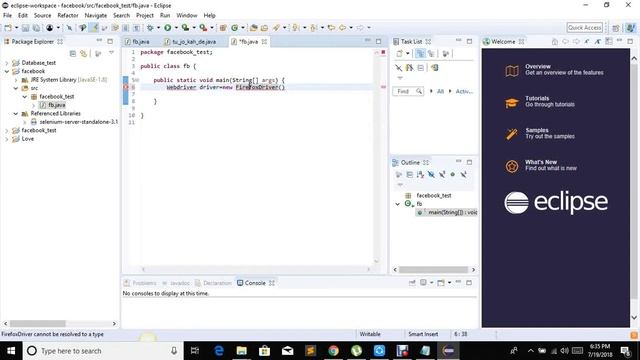The width and height of the screenshot is (640, 360).
Task: Open Chrome from the taskbar
Action: click(x=333, y=351)
